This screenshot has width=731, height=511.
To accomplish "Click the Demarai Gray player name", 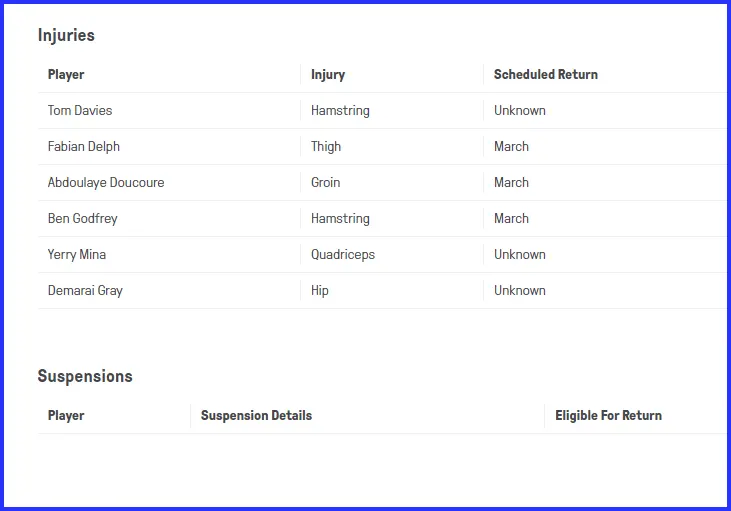I will tap(85, 291).
